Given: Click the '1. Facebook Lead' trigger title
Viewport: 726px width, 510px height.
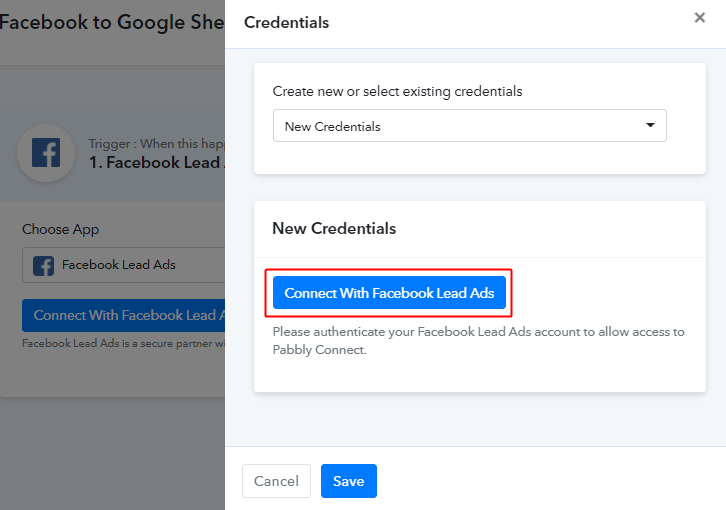Looking at the screenshot, I should pyautogui.click(x=156, y=163).
